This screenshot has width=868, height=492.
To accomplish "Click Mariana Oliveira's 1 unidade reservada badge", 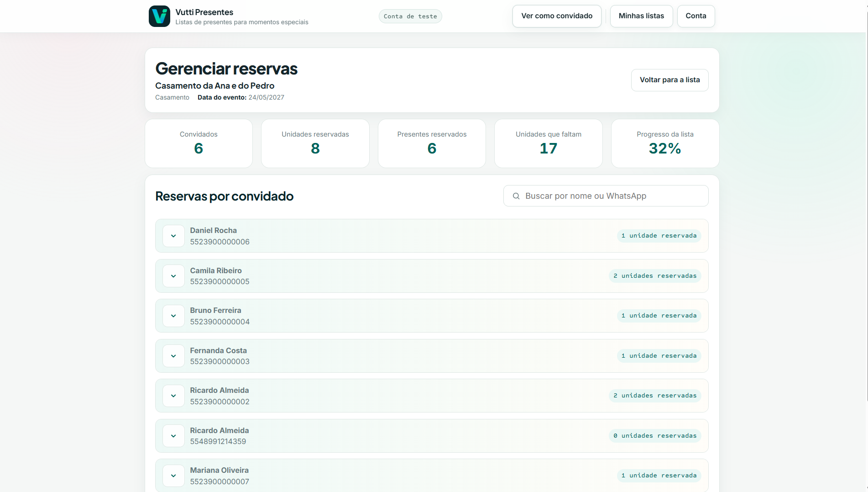I will (x=659, y=476).
